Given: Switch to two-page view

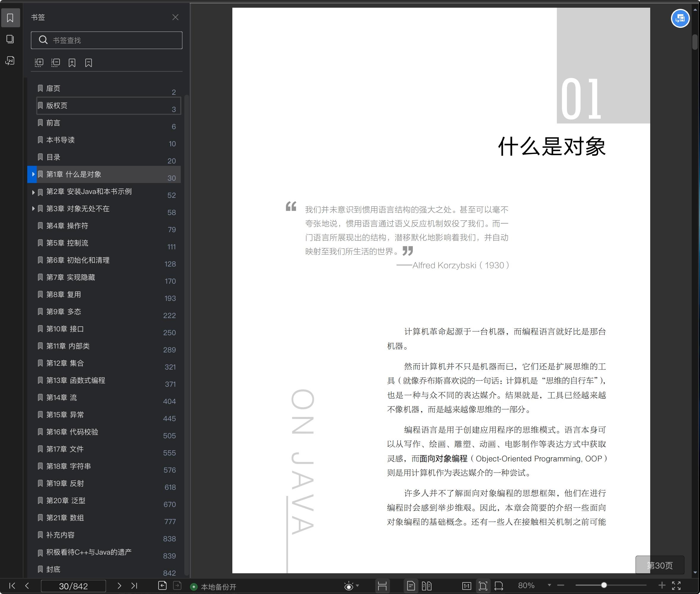Looking at the screenshot, I should [426, 586].
